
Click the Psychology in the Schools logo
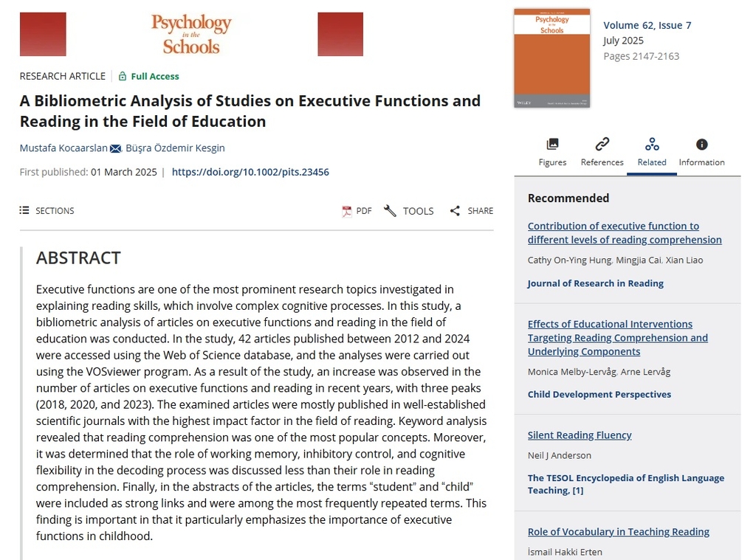point(191,34)
